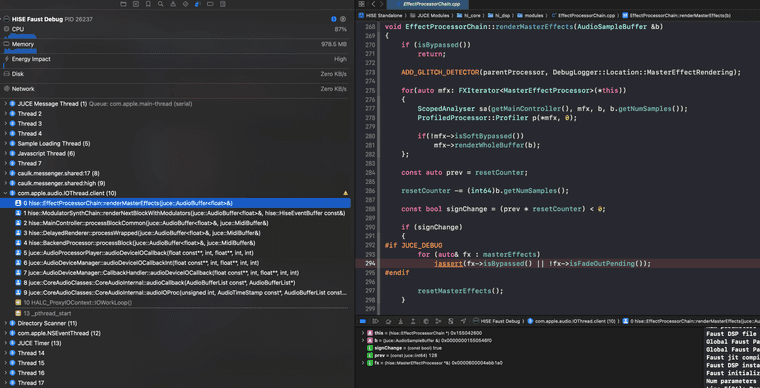This screenshot has height=388, width=760.
Task: Click com.apple.audio.IOThread.client in debug bar
Action: coord(571,321)
